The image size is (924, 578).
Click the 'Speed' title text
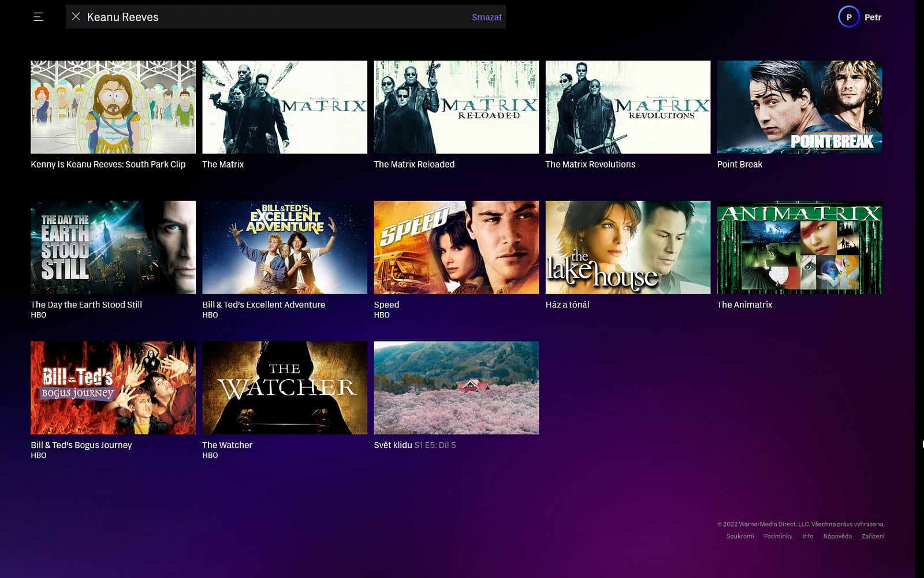pos(386,305)
